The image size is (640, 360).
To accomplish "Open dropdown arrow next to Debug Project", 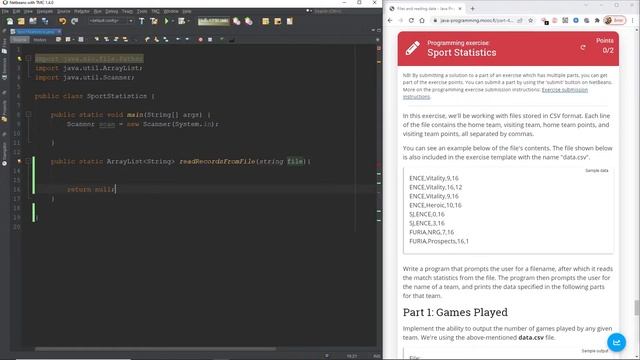I will pyautogui.click(x=188, y=21).
